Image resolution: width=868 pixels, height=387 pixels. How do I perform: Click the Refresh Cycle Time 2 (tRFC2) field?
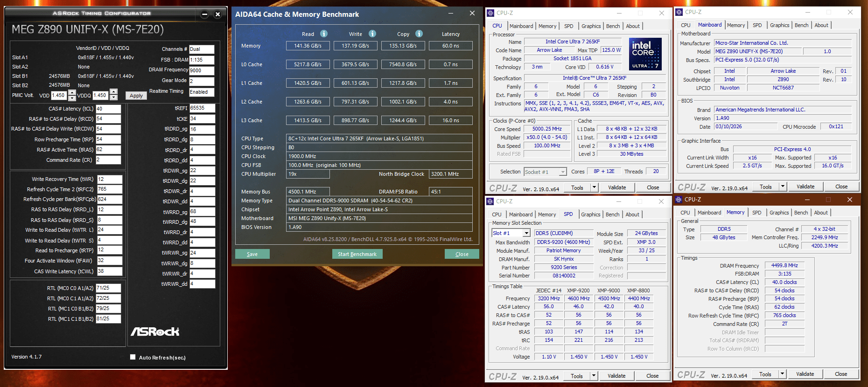coord(110,189)
